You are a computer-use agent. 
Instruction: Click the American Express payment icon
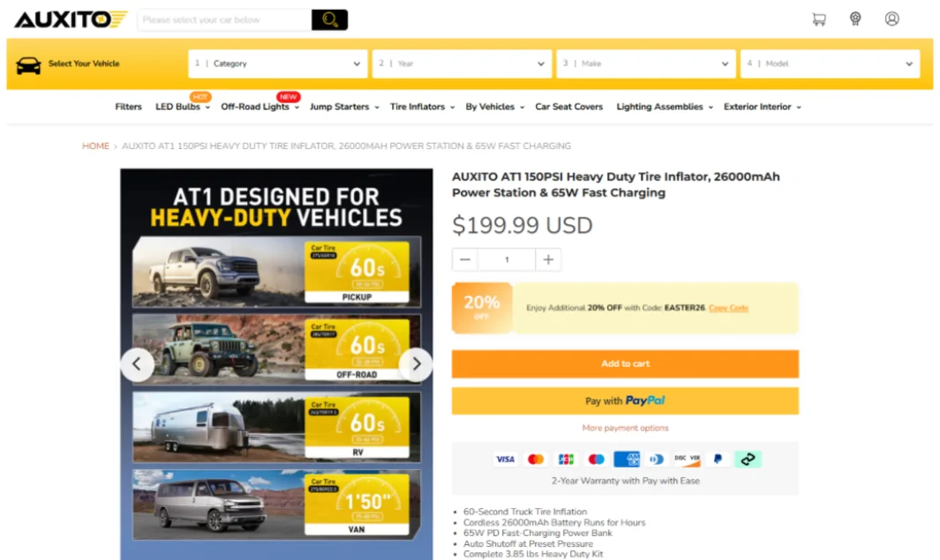627,459
